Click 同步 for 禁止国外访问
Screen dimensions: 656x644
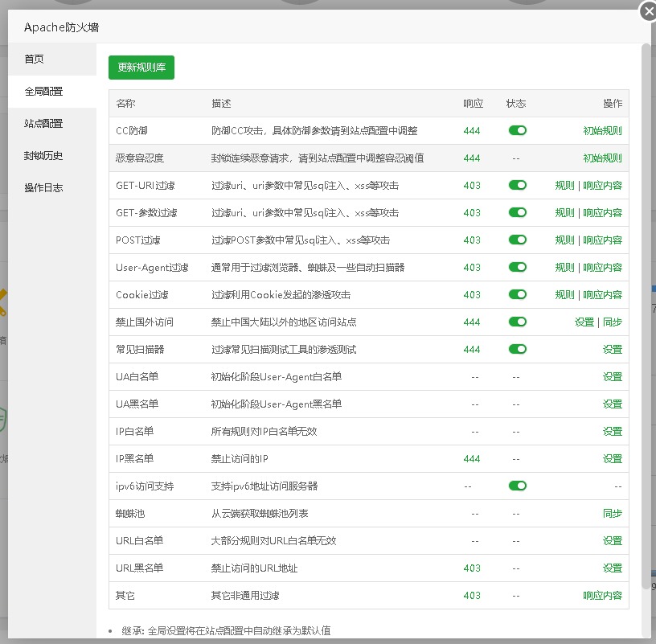613,322
